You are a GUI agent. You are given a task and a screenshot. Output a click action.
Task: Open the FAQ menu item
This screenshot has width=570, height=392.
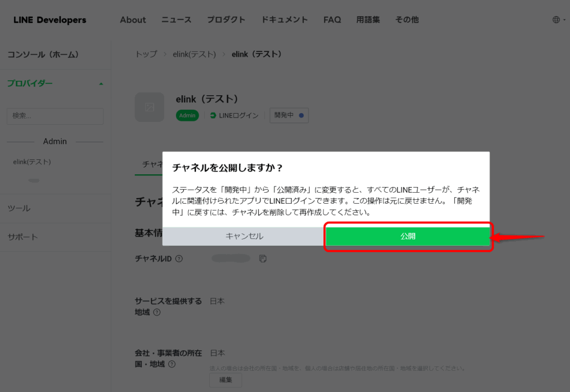coord(332,20)
